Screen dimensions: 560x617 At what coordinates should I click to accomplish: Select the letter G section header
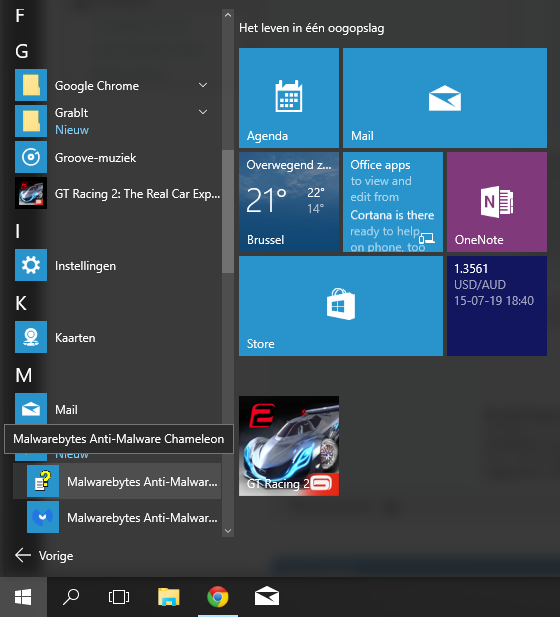[x=22, y=51]
